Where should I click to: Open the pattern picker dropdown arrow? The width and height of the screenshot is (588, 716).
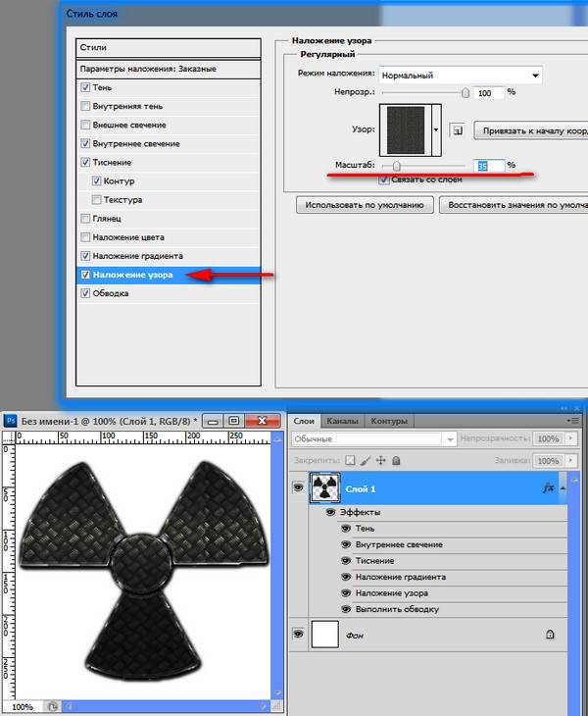point(436,129)
